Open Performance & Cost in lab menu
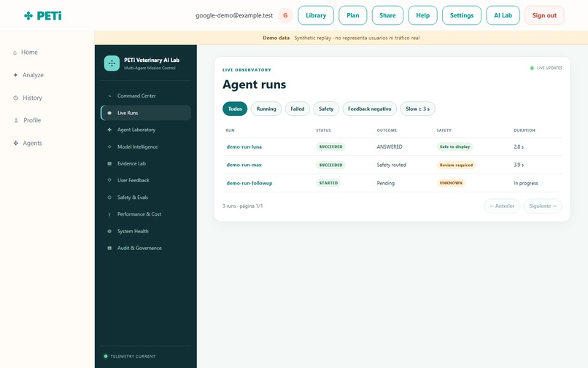 pyautogui.click(x=146, y=214)
